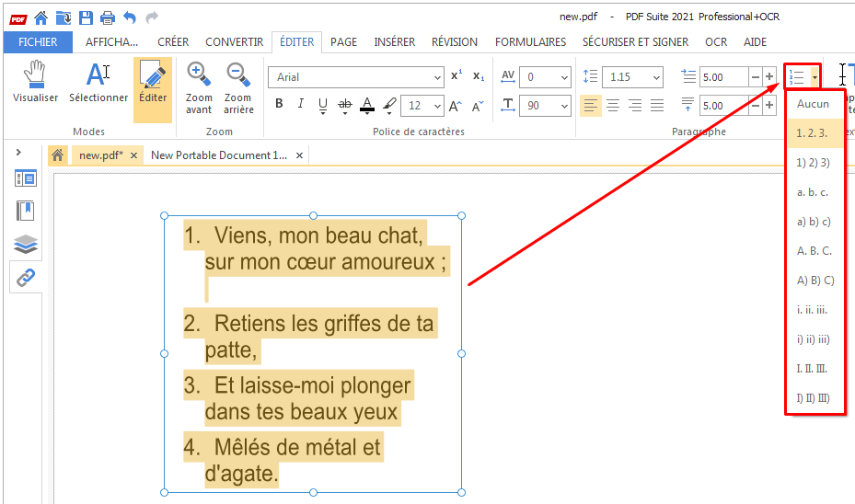Open the numbered list dropdown arrow
This screenshot has height=504, width=855.
(815, 77)
